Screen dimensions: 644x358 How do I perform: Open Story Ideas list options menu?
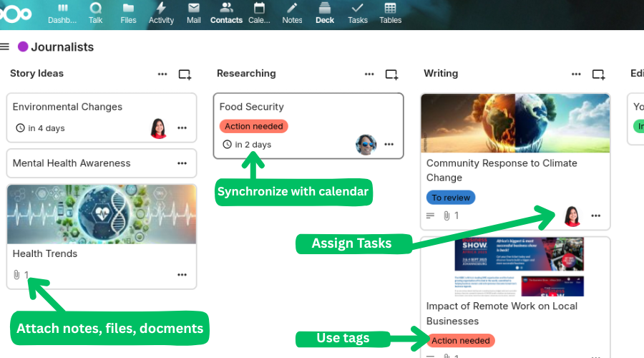(163, 74)
